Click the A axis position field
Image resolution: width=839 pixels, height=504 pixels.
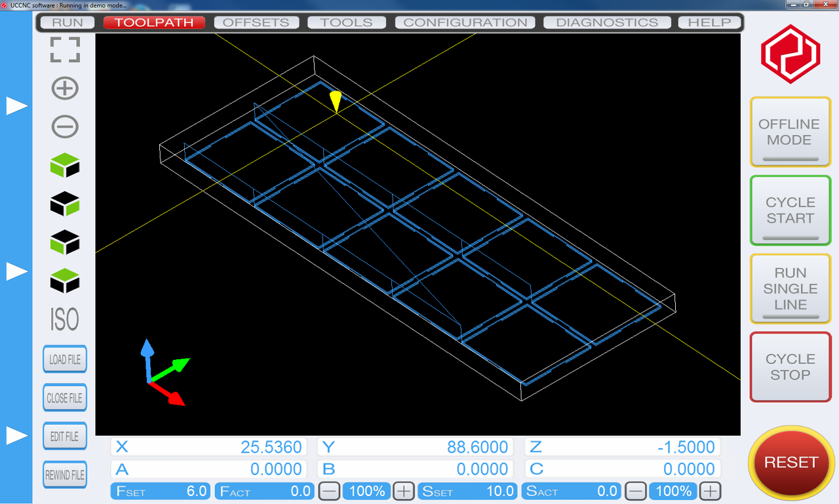point(208,469)
